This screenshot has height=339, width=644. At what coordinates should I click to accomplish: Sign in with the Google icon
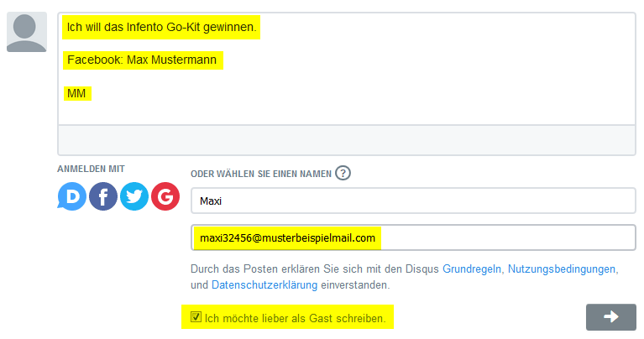tap(165, 196)
